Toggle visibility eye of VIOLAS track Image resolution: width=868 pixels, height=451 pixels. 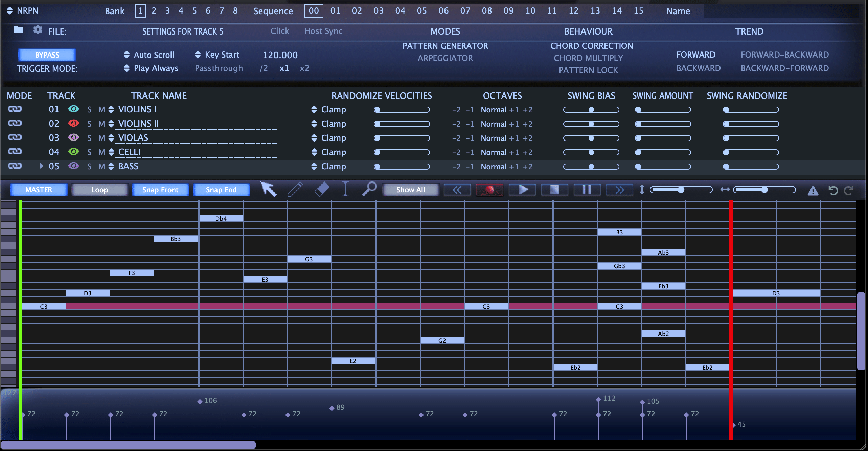(73, 137)
